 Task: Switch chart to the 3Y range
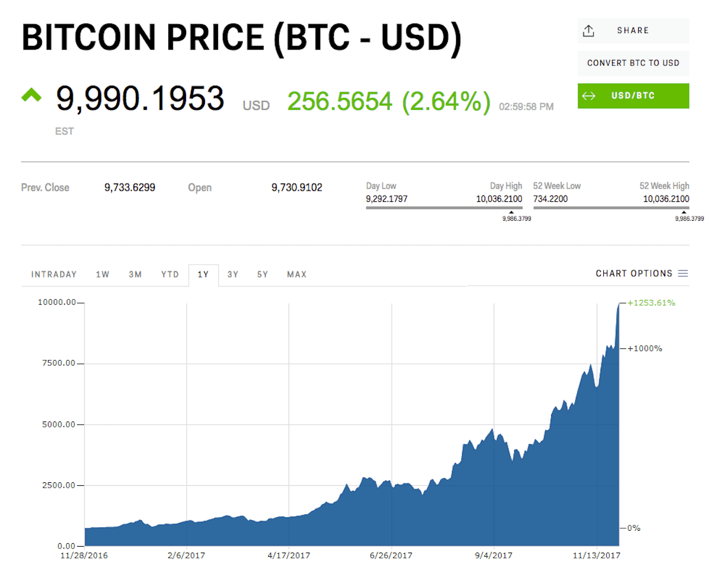click(x=233, y=275)
